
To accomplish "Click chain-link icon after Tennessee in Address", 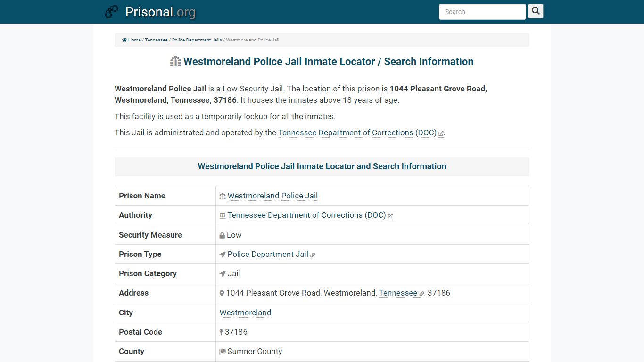I will pos(422,294).
